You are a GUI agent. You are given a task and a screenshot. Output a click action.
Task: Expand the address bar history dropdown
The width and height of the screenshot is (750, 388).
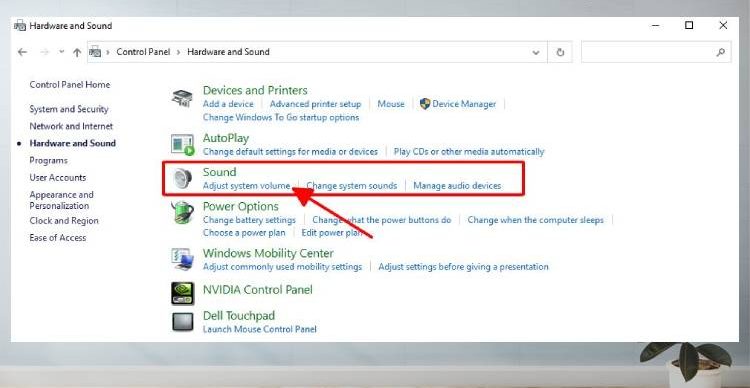[x=536, y=52]
